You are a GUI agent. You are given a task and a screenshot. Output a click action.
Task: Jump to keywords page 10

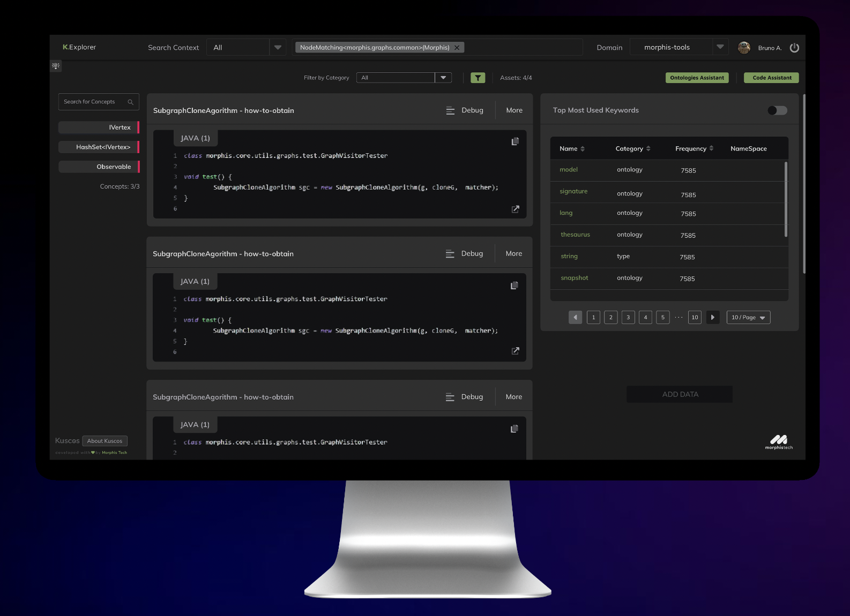click(x=695, y=317)
